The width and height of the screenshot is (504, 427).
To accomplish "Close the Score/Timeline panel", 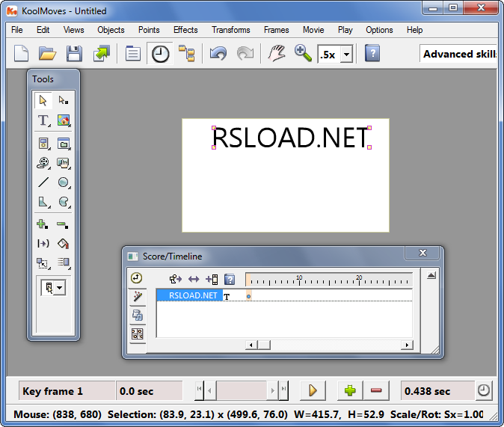I will coord(422,253).
